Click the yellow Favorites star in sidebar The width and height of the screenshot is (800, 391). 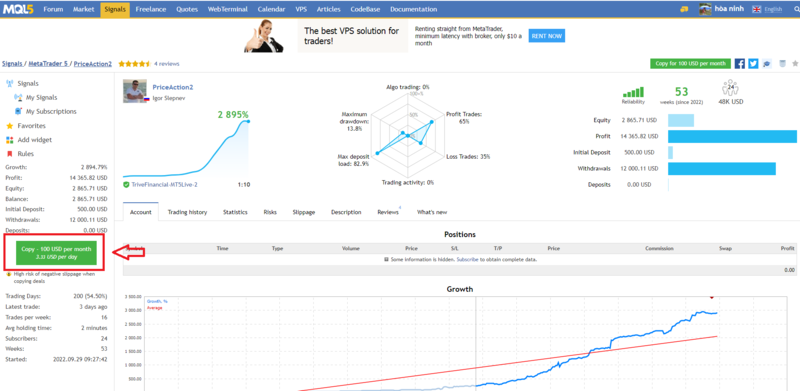click(9, 126)
